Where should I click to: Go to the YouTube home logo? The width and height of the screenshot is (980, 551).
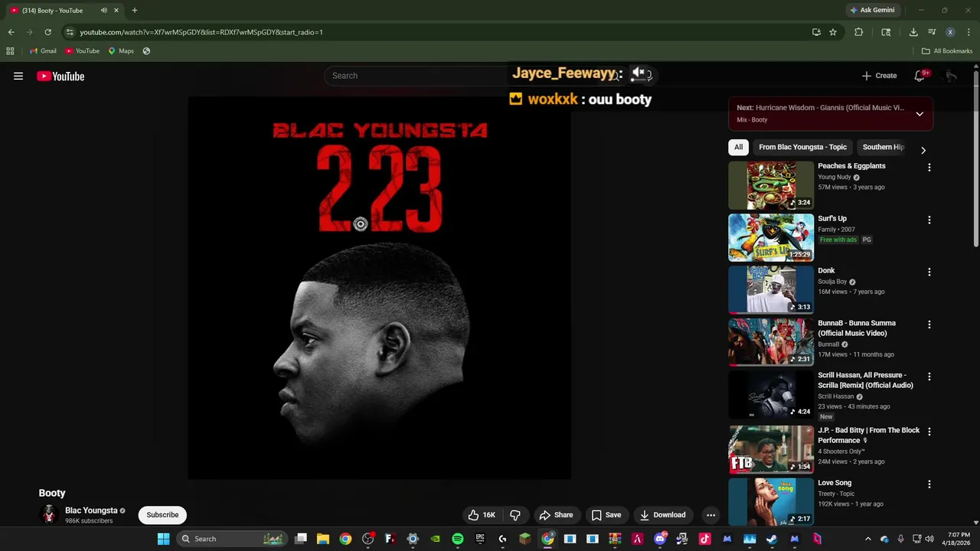pyautogui.click(x=60, y=76)
